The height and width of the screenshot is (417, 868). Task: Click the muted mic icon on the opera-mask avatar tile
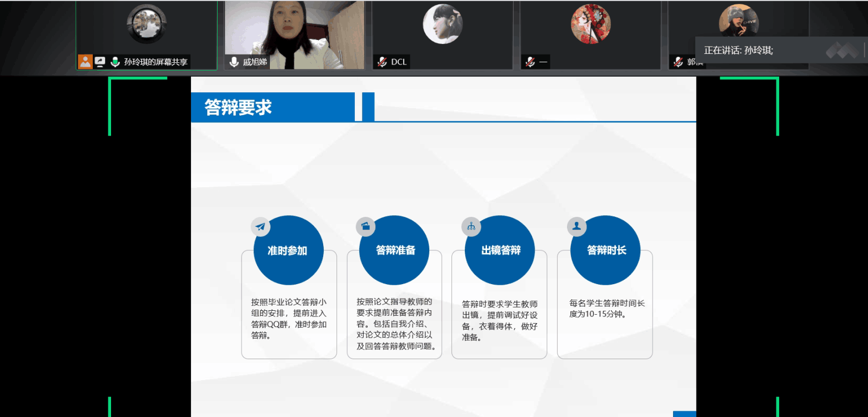click(x=530, y=62)
